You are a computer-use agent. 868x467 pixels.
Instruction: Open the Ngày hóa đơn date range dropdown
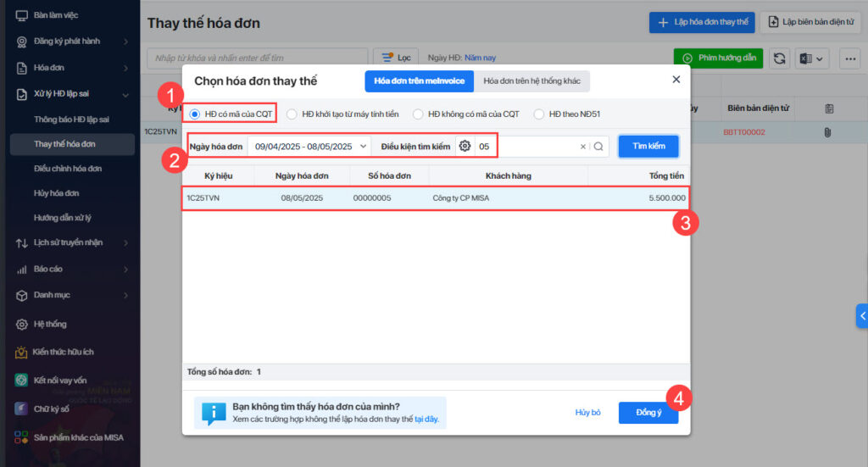[x=309, y=147]
